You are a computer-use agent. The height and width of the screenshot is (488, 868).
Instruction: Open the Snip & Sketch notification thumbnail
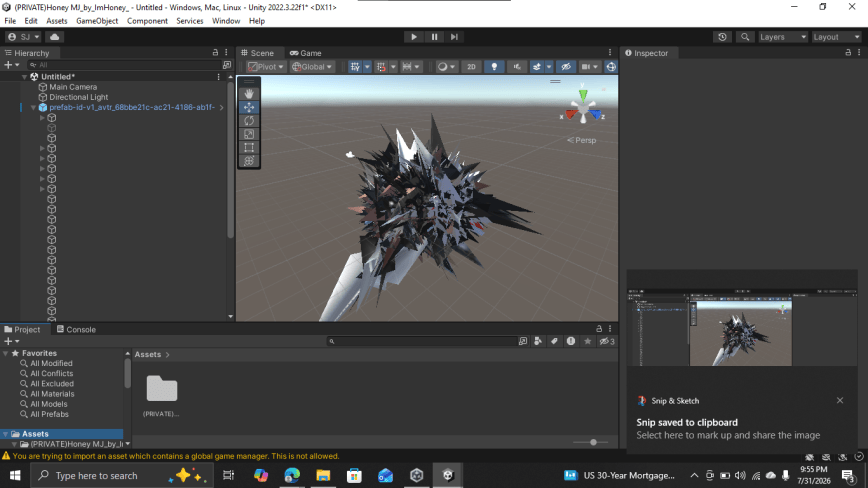742,328
